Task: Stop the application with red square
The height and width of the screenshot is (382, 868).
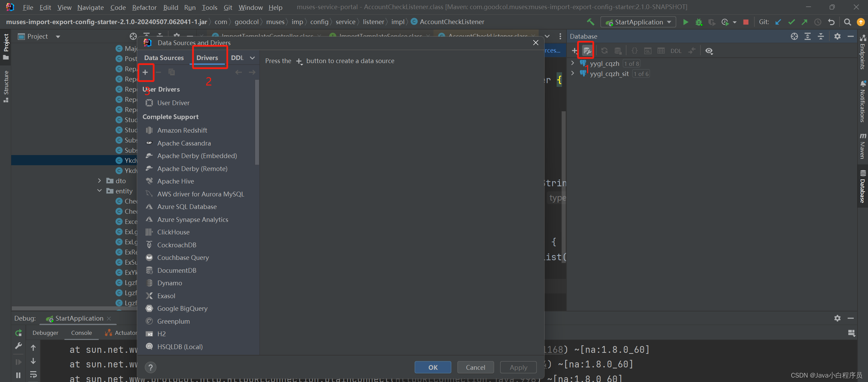Action: coord(746,22)
